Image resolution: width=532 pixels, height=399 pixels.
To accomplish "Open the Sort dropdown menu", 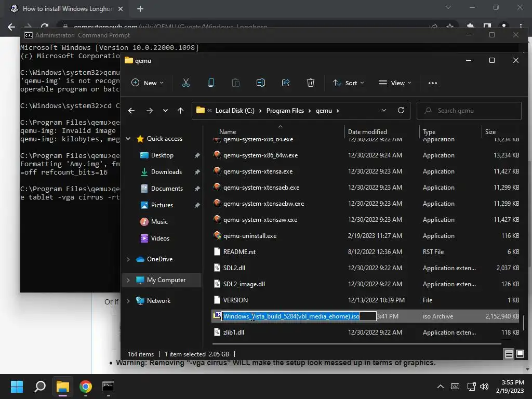I will pyautogui.click(x=349, y=83).
